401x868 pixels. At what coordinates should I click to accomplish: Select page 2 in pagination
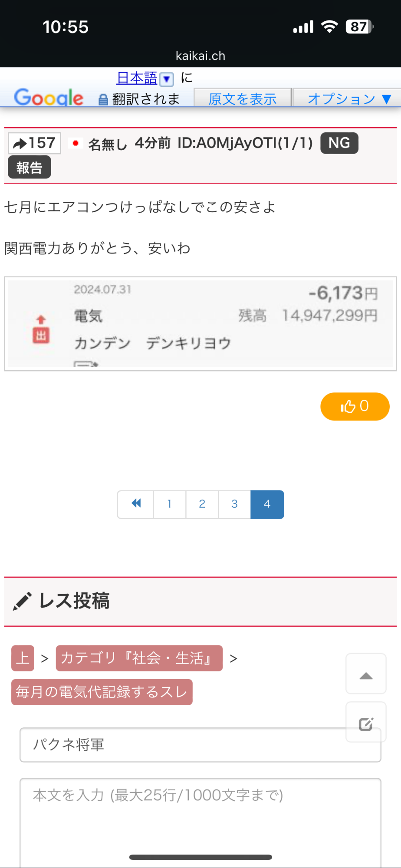point(202,504)
